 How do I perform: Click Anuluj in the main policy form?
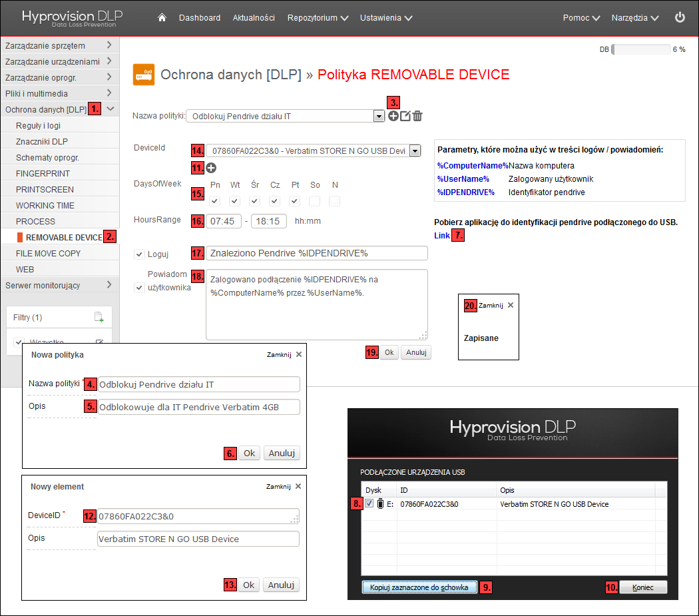416,352
